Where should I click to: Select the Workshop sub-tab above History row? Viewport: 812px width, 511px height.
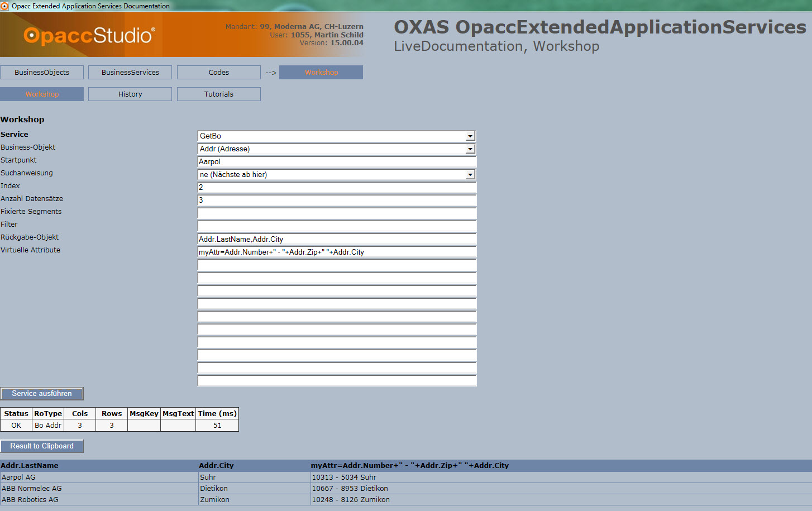tap(42, 94)
